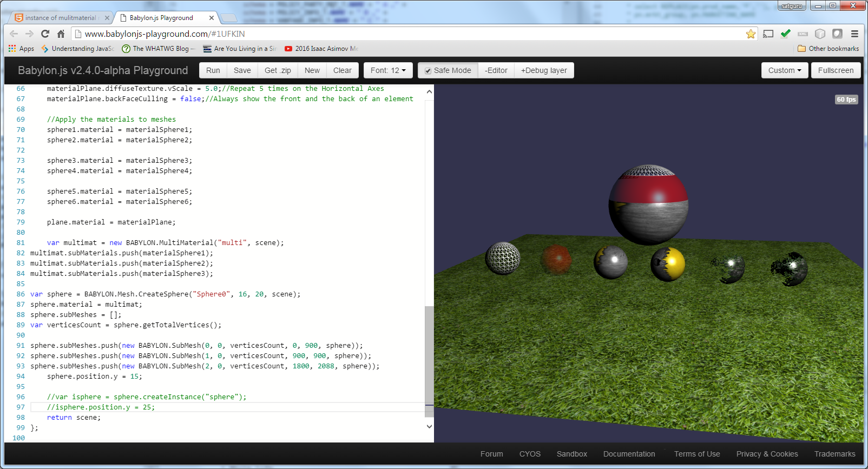The width and height of the screenshot is (868, 469).
Task: Select the Babylon.js Playground tab
Action: 161,18
